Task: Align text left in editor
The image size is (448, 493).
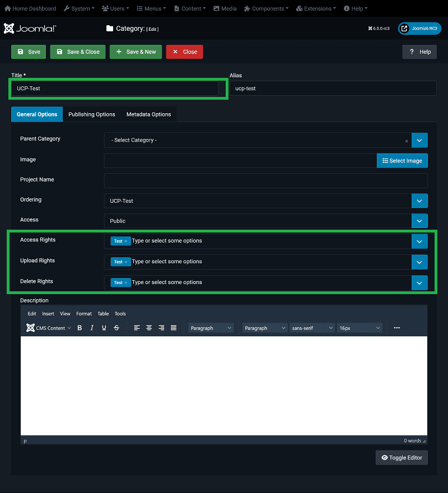Action: pos(137,328)
